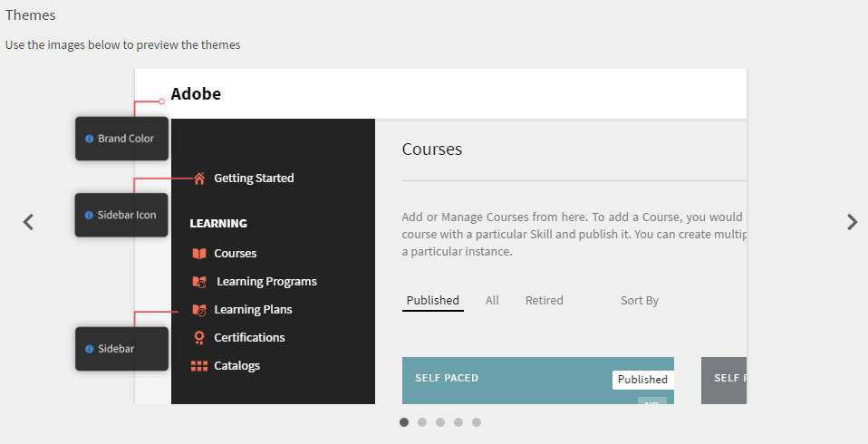Select the third carousel dot

[440, 422]
